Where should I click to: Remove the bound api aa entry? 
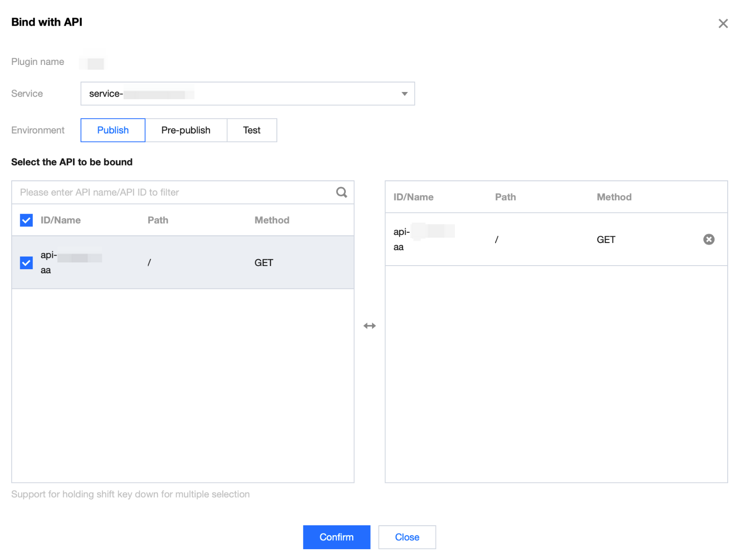(708, 239)
